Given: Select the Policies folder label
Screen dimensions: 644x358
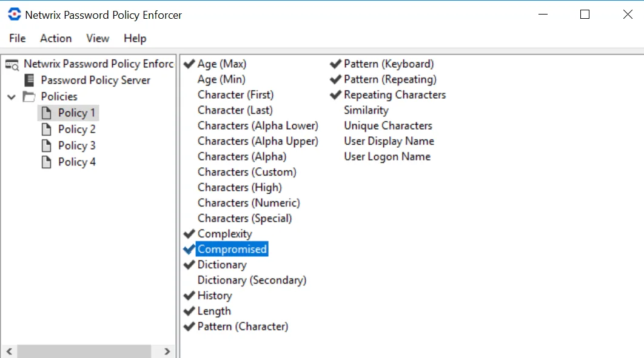Looking at the screenshot, I should pos(59,96).
